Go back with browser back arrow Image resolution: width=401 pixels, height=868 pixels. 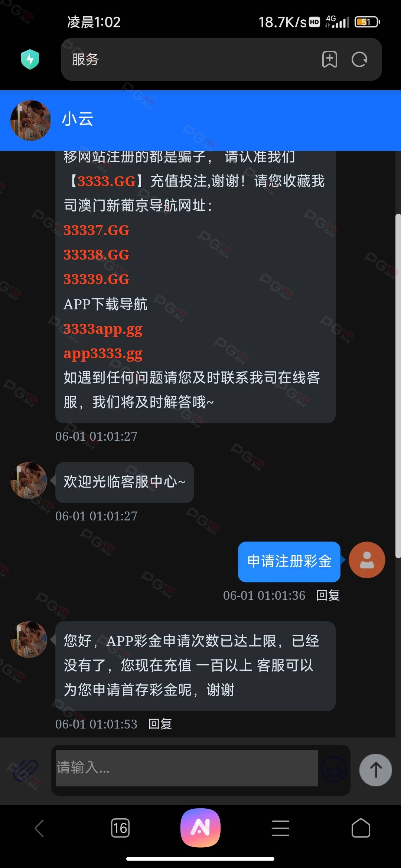(40, 828)
